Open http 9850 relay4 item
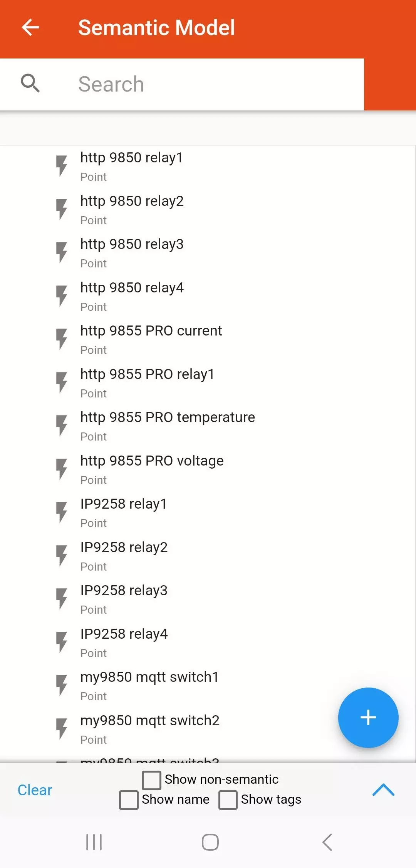This screenshot has height=868, width=416. pyautogui.click(x=132, y=296)
